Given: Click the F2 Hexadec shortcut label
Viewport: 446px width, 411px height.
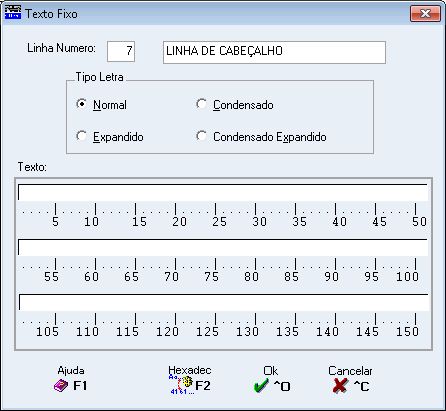Looking at the screenshot, I should tap(203, 386).
